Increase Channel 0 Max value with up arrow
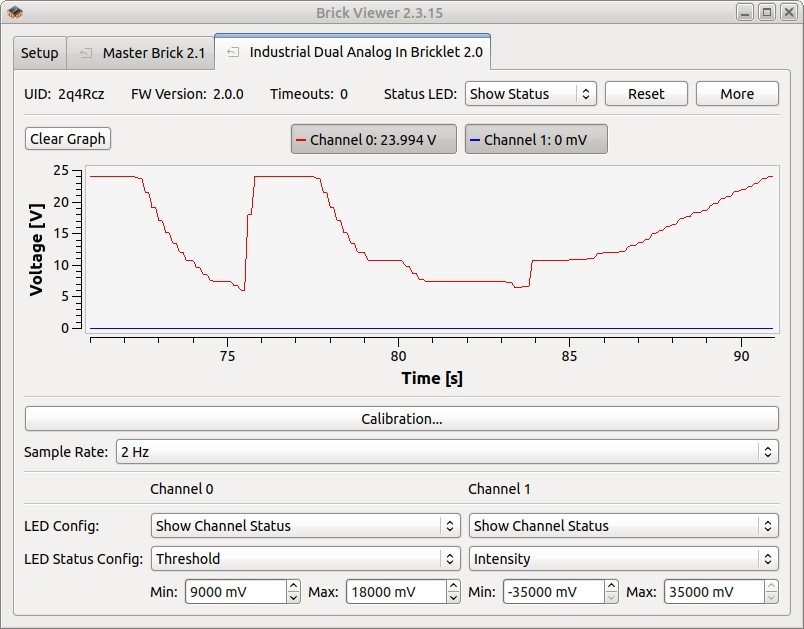Image resolution: width=804 pixels, height=629 pixels. (x=453, y=585)
